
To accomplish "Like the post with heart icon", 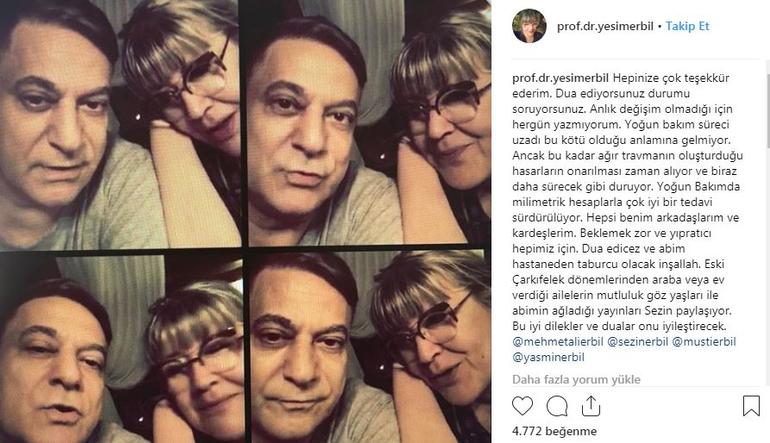I will (522, 406).
